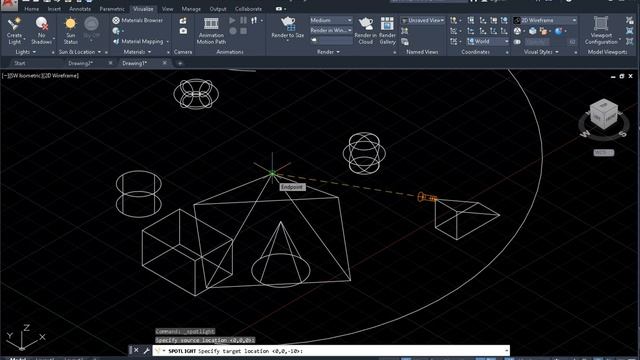Click in the SPOTLIGHT command line input
The width and height of the screenshot is (640, 360).
(331, 351)
